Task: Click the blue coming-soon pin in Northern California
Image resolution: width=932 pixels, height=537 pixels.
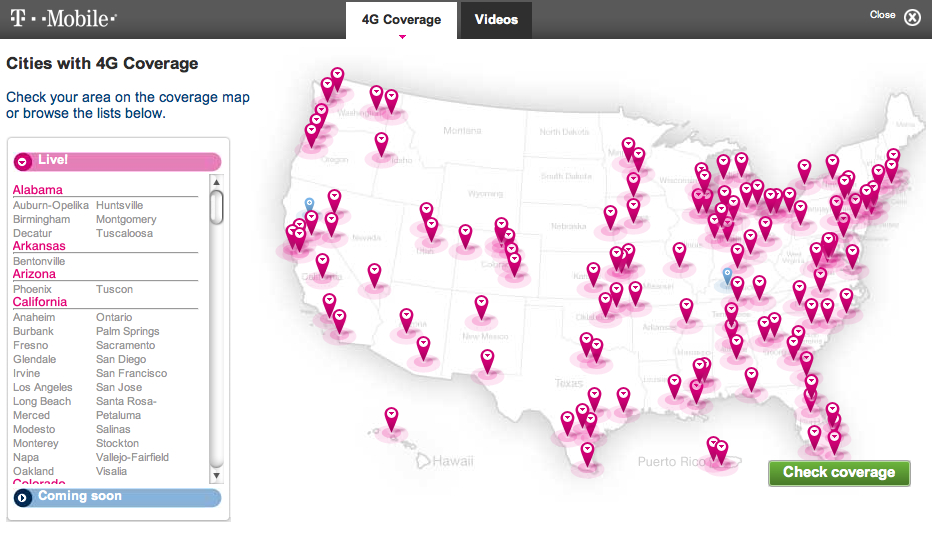Action: pos(309,207)
